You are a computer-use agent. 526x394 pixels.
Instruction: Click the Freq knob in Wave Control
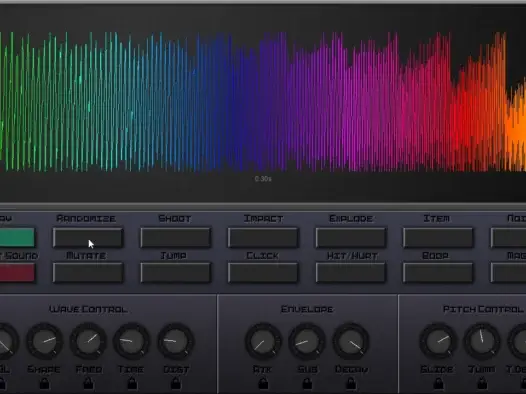click(x=88, y=341)
